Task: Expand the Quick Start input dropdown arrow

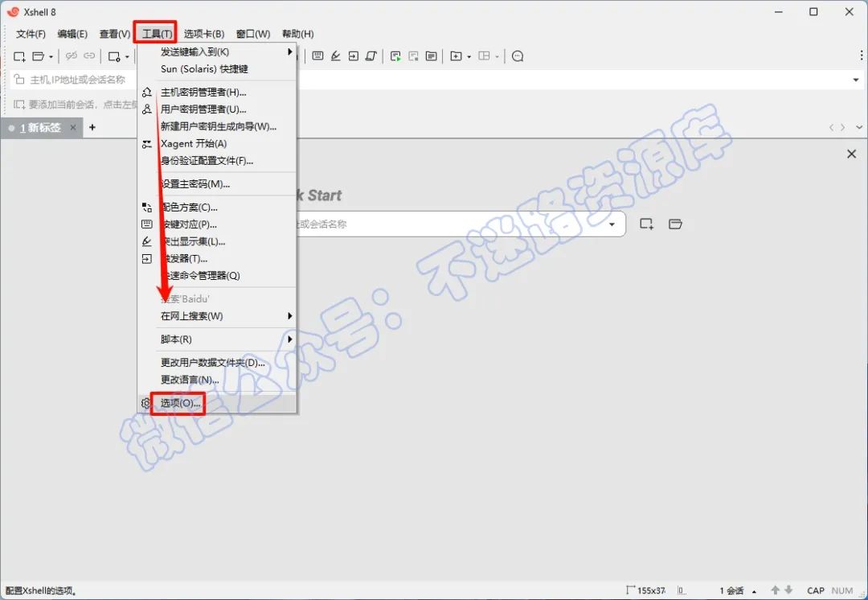Action: 612,224
